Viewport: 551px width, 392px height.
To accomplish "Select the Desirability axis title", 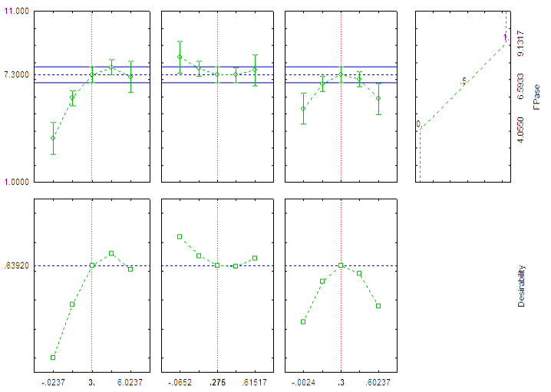I will pos(521,286).
